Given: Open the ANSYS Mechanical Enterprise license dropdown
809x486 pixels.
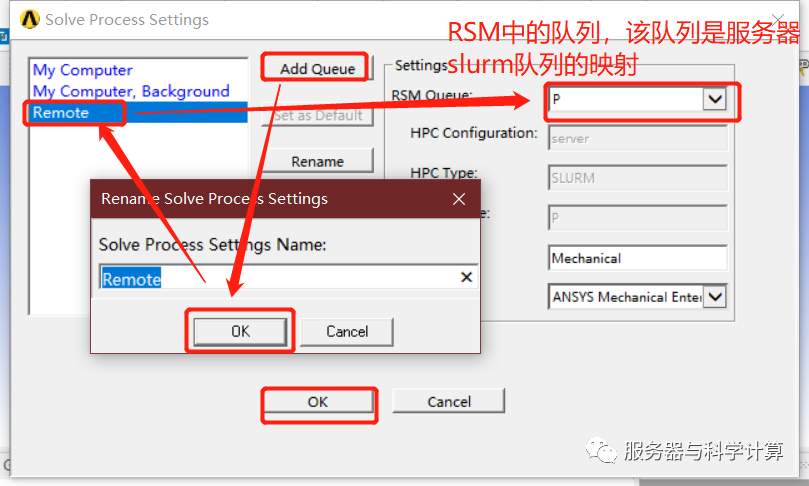Looking at the screenshot, I should point(715,297).
